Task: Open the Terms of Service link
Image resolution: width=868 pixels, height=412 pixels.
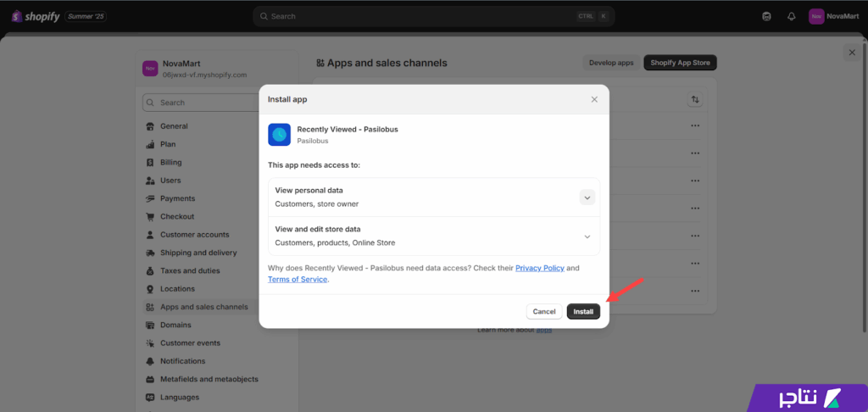Action: [298, 280]
